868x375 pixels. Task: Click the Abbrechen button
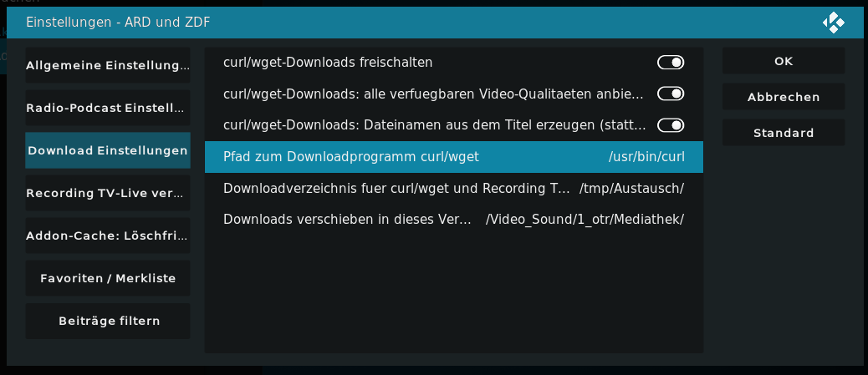(784, 97)
